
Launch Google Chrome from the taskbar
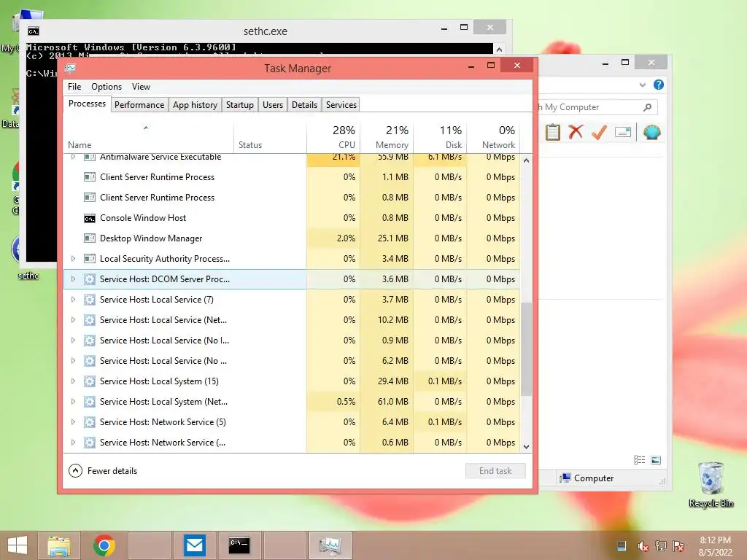(x=104, y=545)
